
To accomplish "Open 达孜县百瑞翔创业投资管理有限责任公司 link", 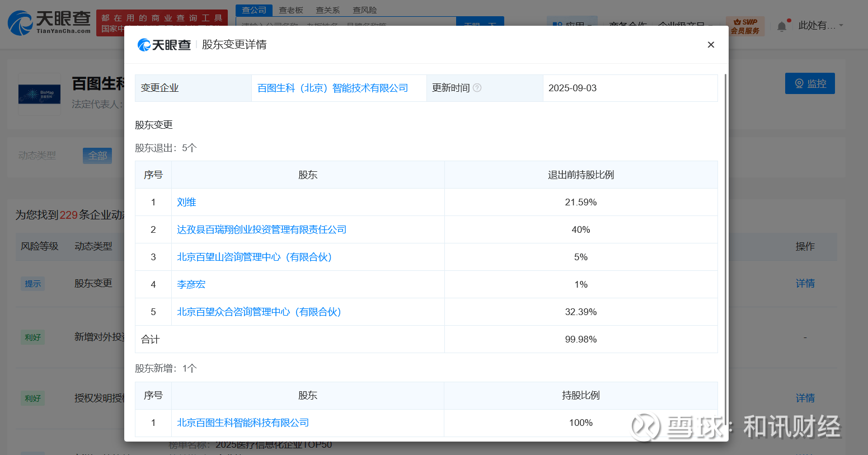I will click(261, 229).
